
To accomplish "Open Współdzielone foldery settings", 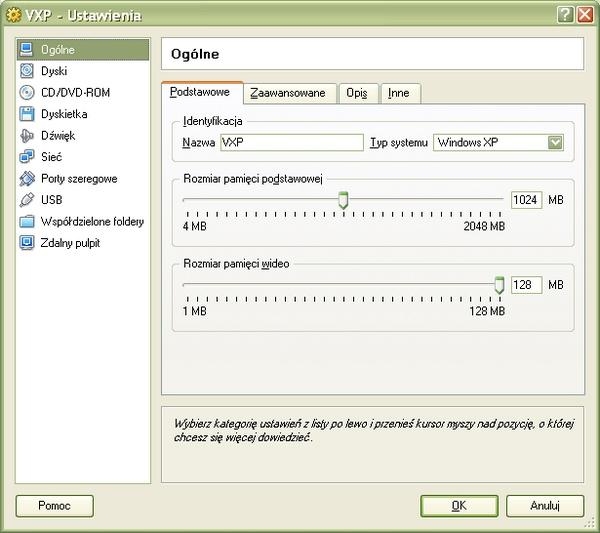I will (x=92, y=222).
